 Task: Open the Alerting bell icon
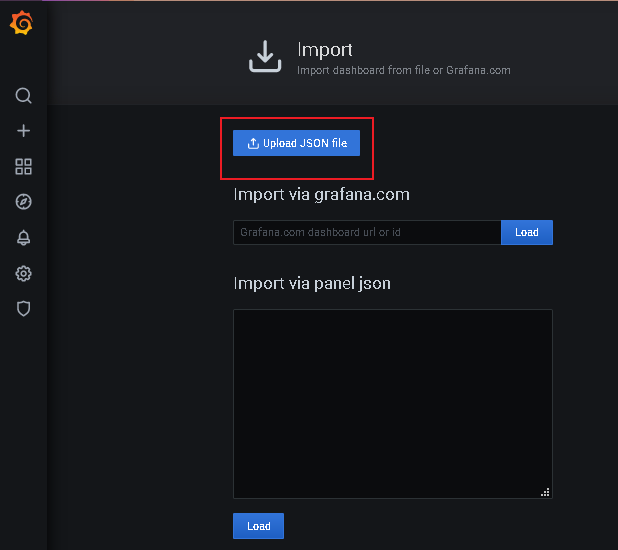click(x=23, y=238)
